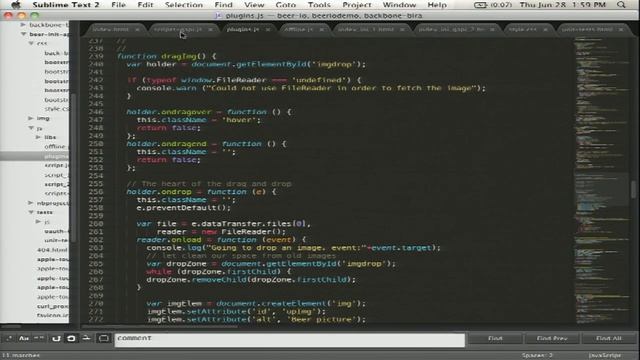Open the File menu

coord(118,5)
